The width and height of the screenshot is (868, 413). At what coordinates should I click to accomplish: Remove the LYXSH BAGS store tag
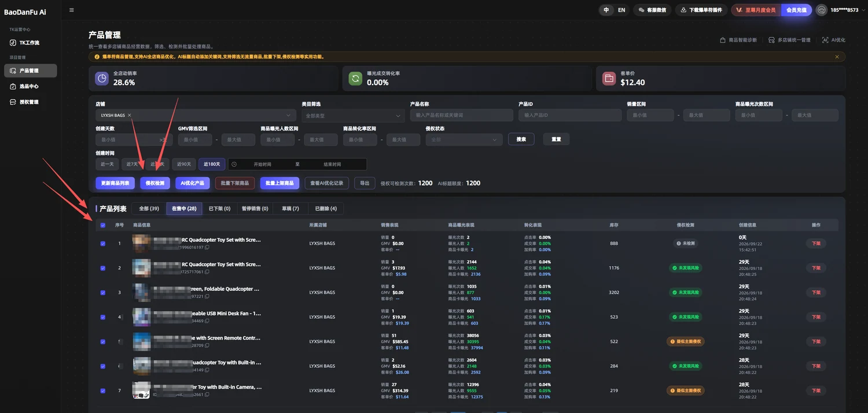click(130, 115)
